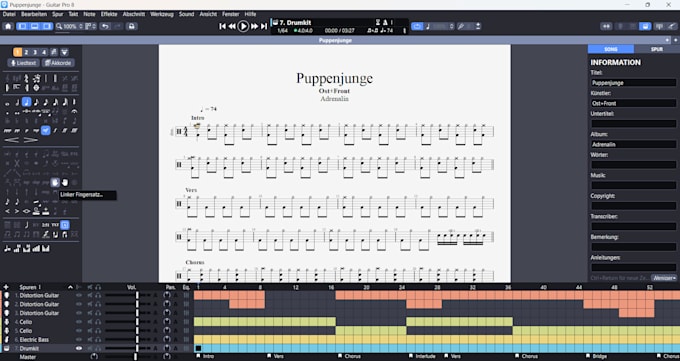This screenshot has width=680, height=361.
Task: Start playback with the Play button
Action: tap(243, 26)
